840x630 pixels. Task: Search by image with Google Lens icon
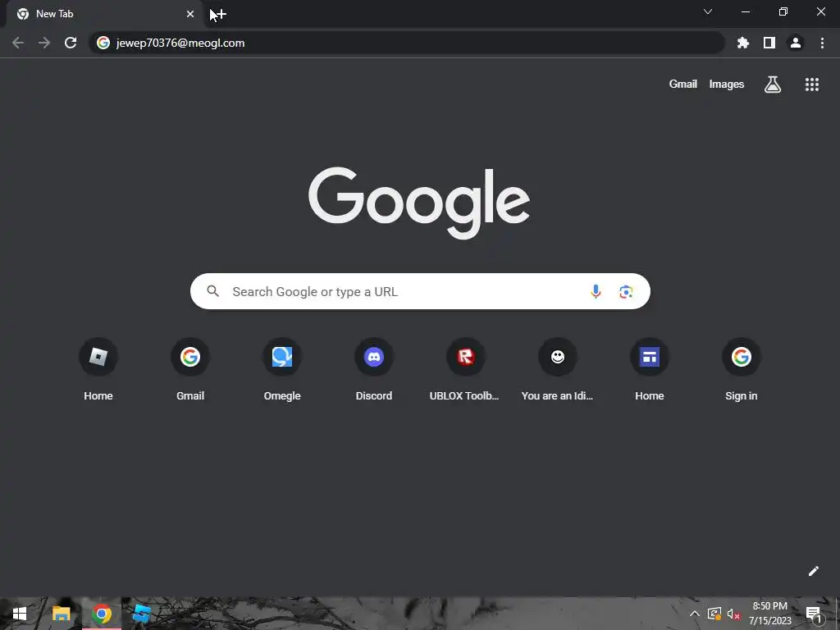pyautogui.click(x=626, y=291)
